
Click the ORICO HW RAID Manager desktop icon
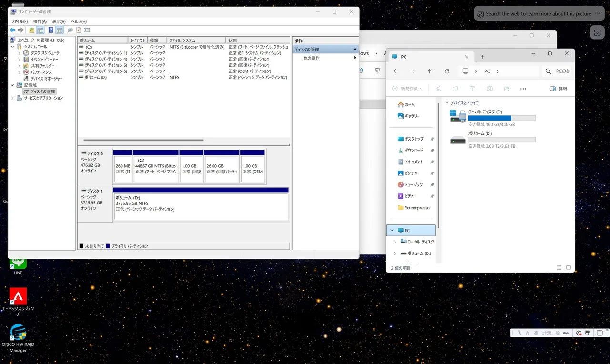[18, 338]
